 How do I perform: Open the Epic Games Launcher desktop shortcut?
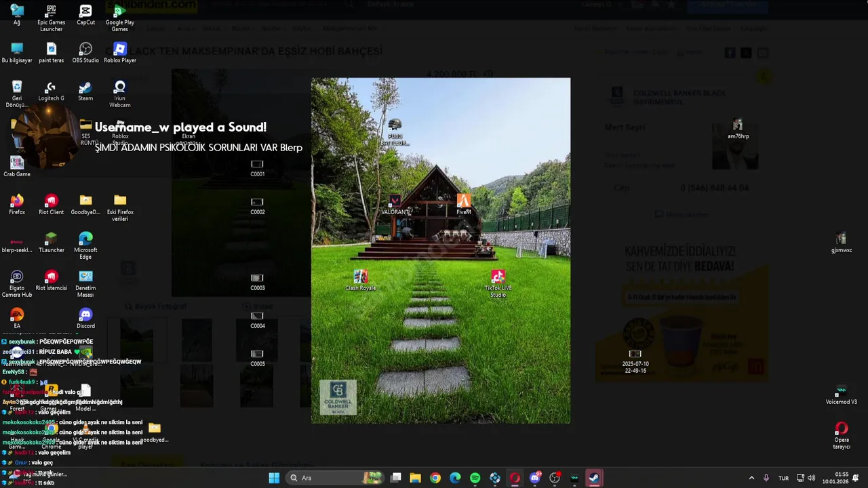(x=51, y=18)
